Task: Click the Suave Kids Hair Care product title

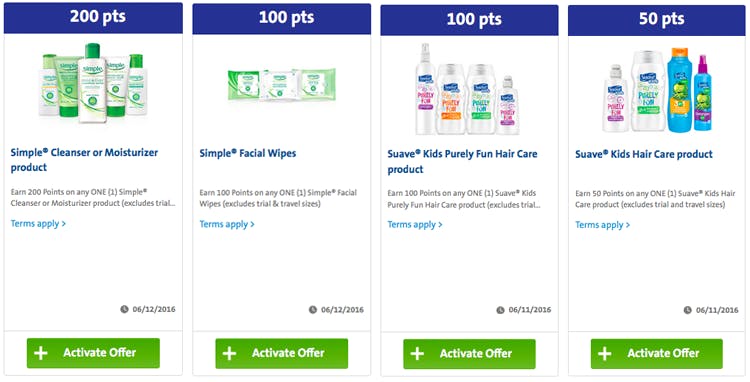Action: pyautogui.click(x=644, y=154)
